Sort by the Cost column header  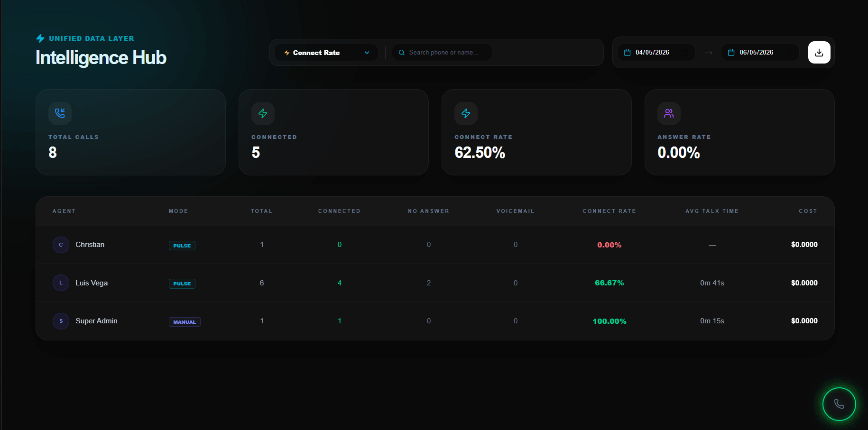point(808,211)
